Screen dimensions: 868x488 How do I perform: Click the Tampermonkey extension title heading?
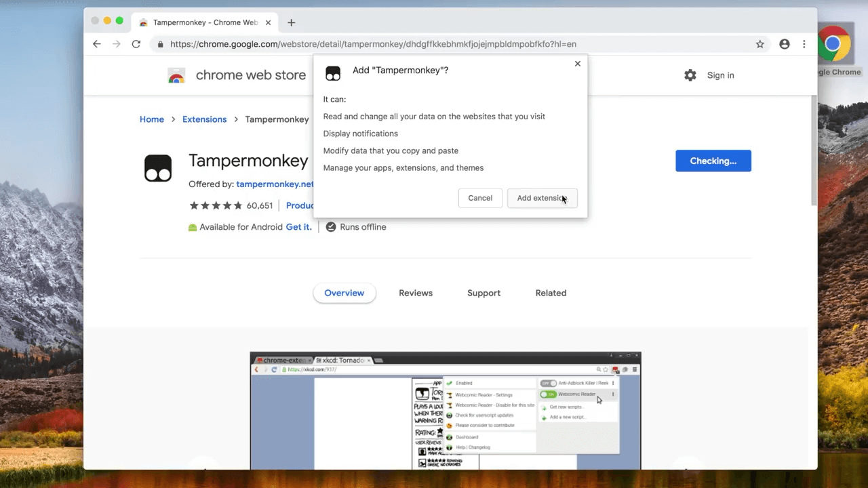click(x=249, y=161)
